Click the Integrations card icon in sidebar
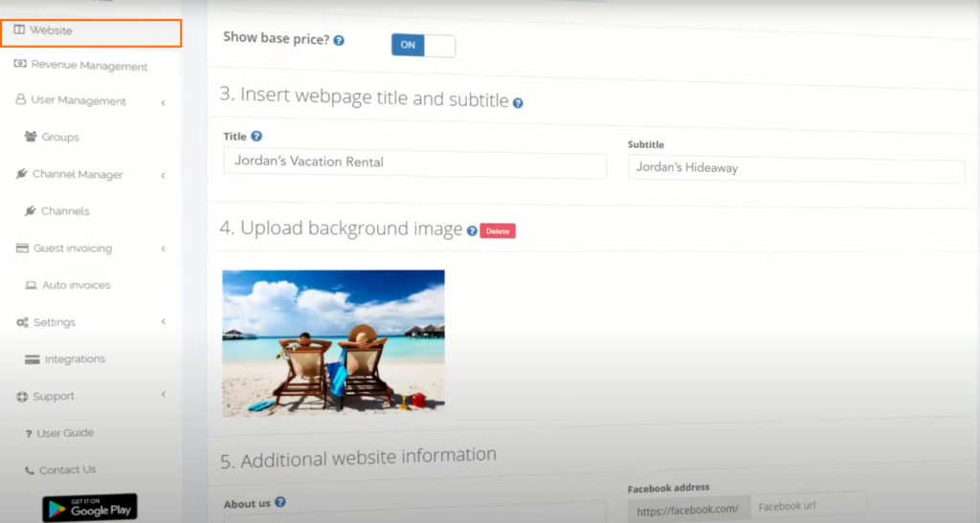980x523 pixels. pos(33,359)
